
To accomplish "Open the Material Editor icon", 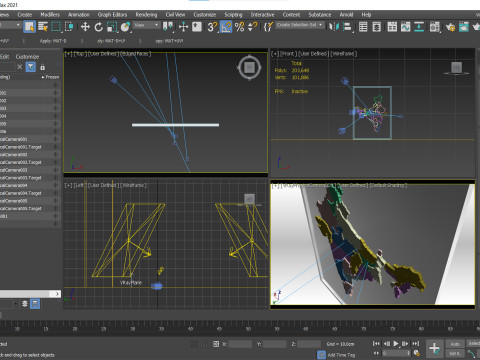I will [435, 27].
